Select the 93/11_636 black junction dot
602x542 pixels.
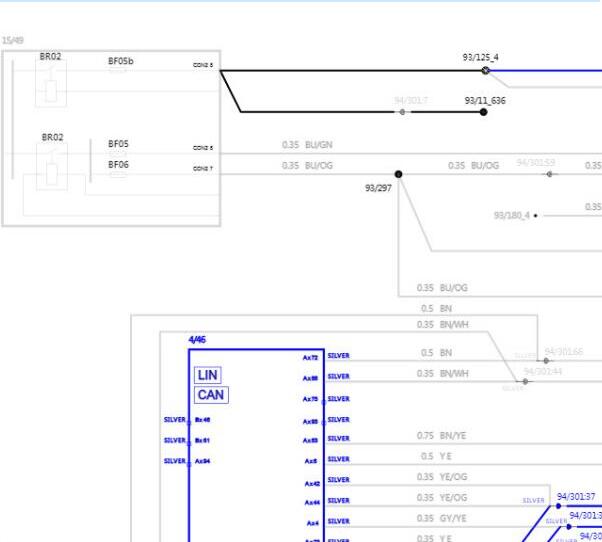(483, 112)
